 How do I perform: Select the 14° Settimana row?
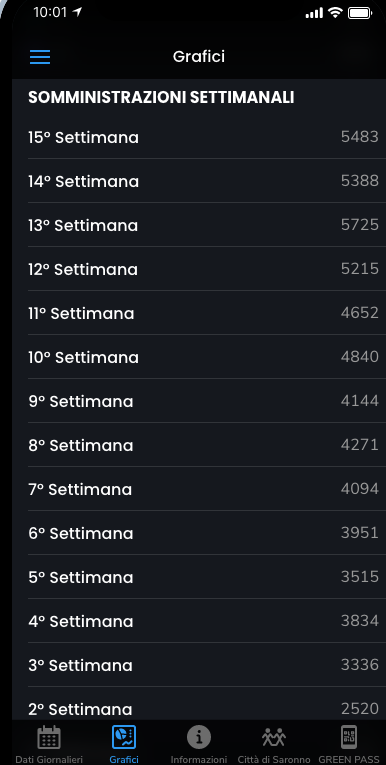coord(203,181)
